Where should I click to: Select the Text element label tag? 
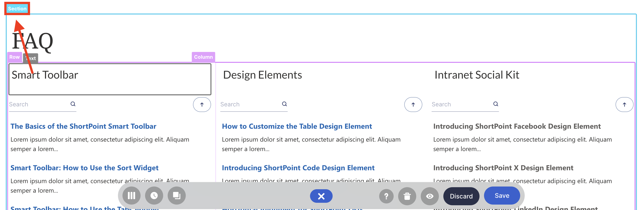[31, 58]
